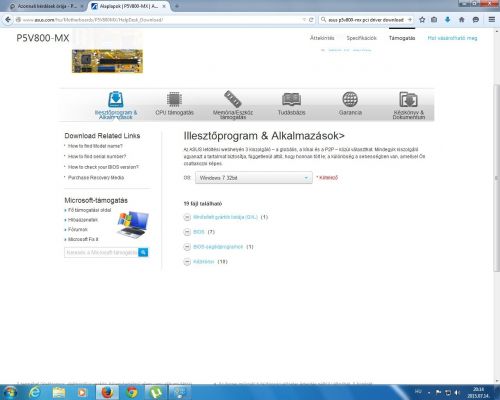The width and height of the screenshot is (500, 400).
Task: Click the HU language indicator in tray
Action: point(418,391)
